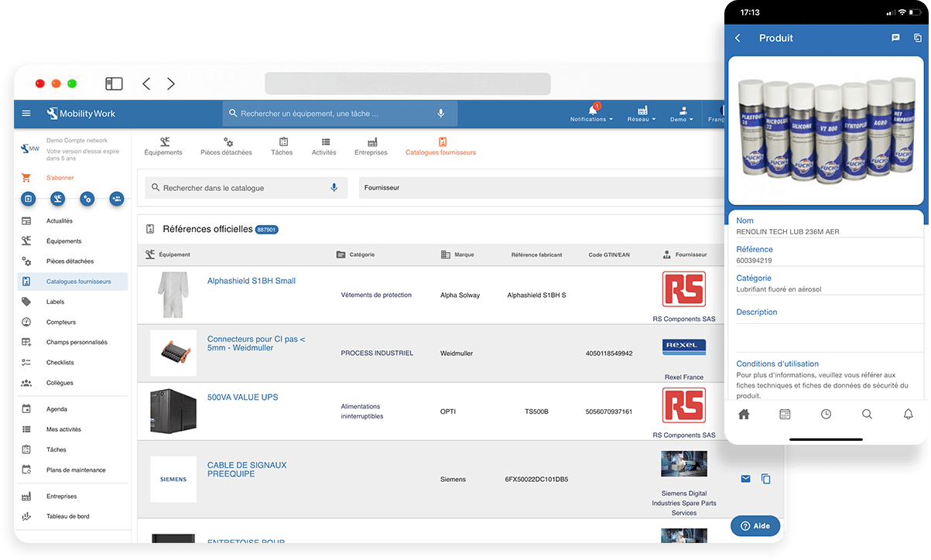This screenshot has height=560, width=931.
Task: Open the Notifications dropdown
Action: point(591,115)
